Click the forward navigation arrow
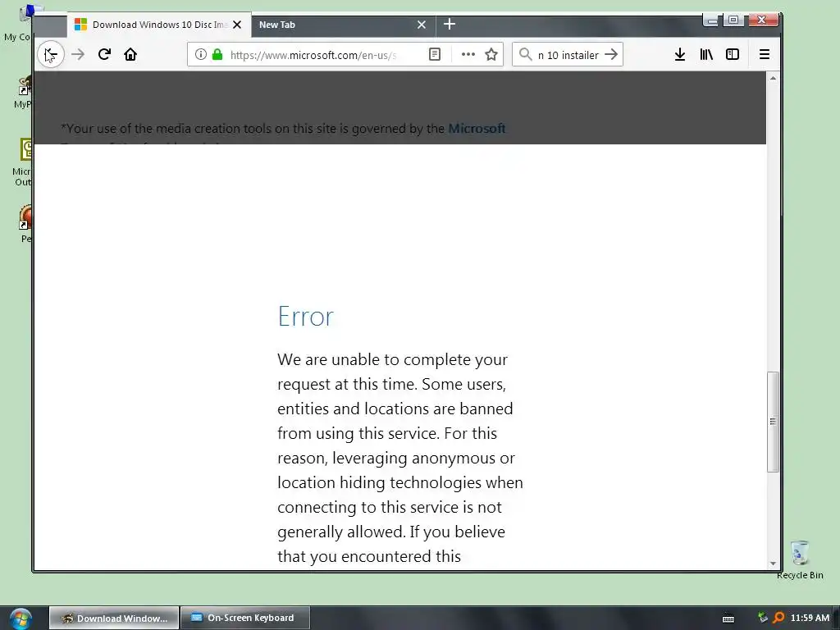 tap(78, 54)
